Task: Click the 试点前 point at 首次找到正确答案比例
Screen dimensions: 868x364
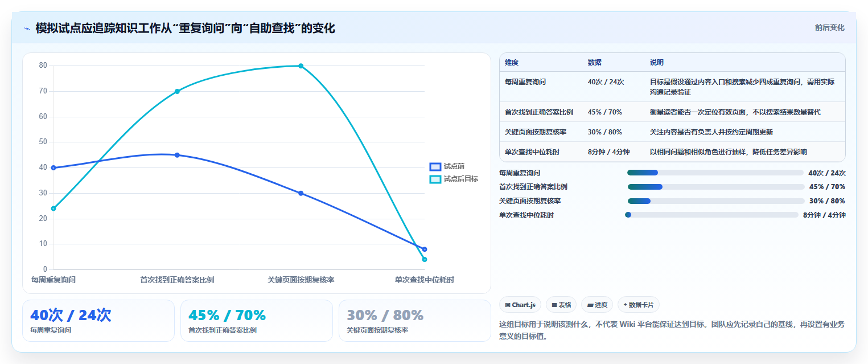Action: pos(177,155)
